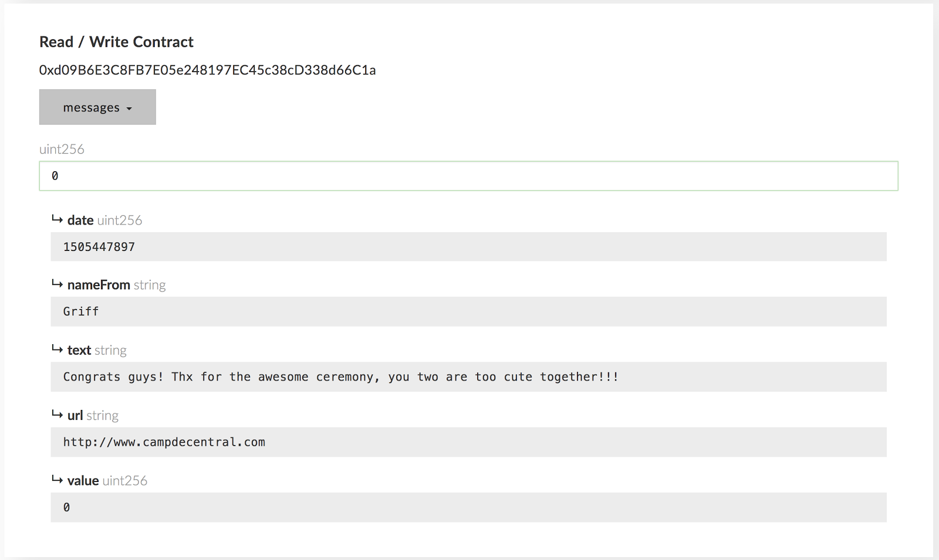939x560 pixels.
Task: Click the bold value field label
Action: coord(83,481)
